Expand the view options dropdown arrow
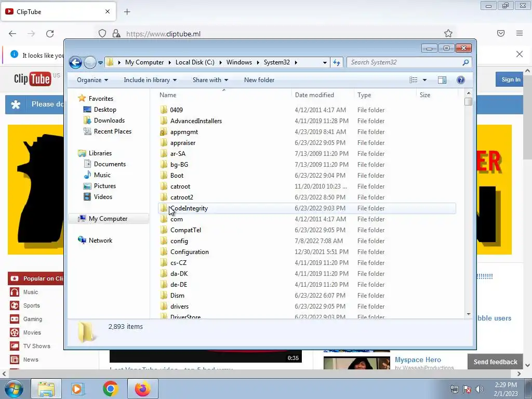Screen dimensions: 532x399 point(424,80)
